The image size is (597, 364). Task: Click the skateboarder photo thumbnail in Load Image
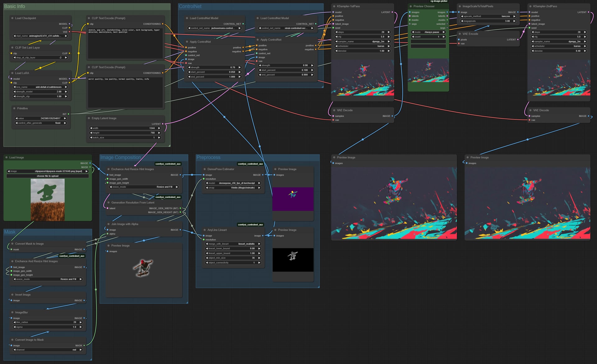click(48, 200)
